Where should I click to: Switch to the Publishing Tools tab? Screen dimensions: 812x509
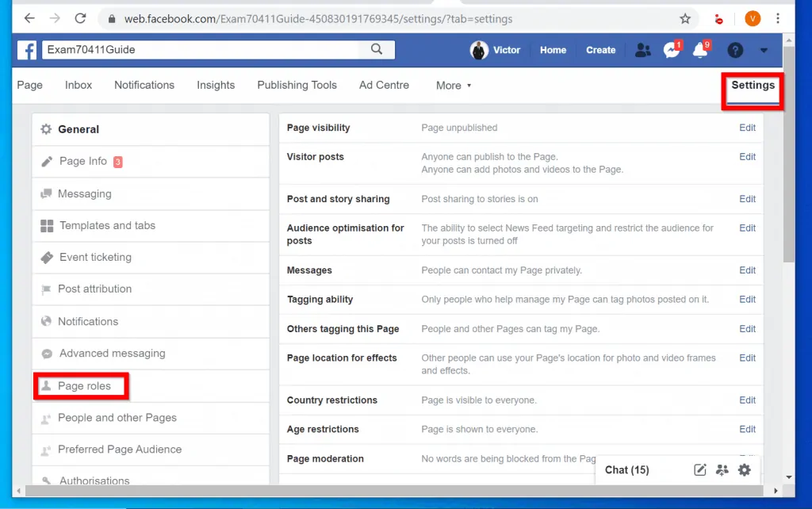click(297, 85)
